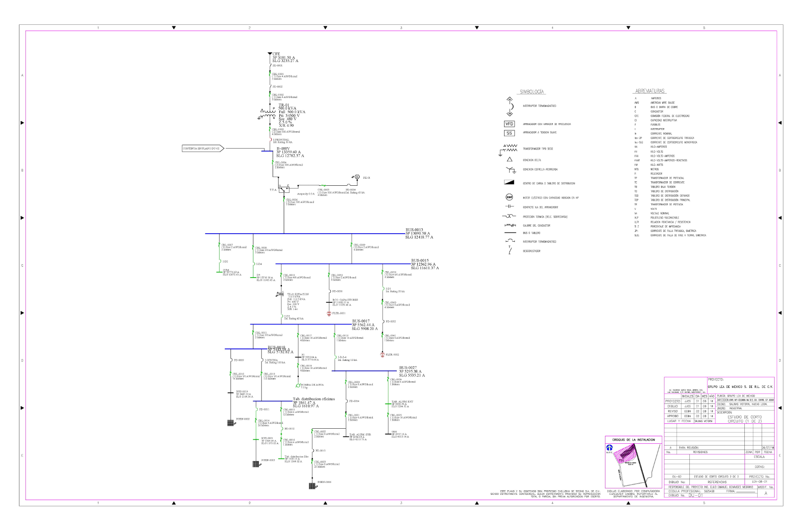The image size is (798, 532).
Task: Click the 'Tab. distribucion oficinas' label
Action: tap(314, 399)
